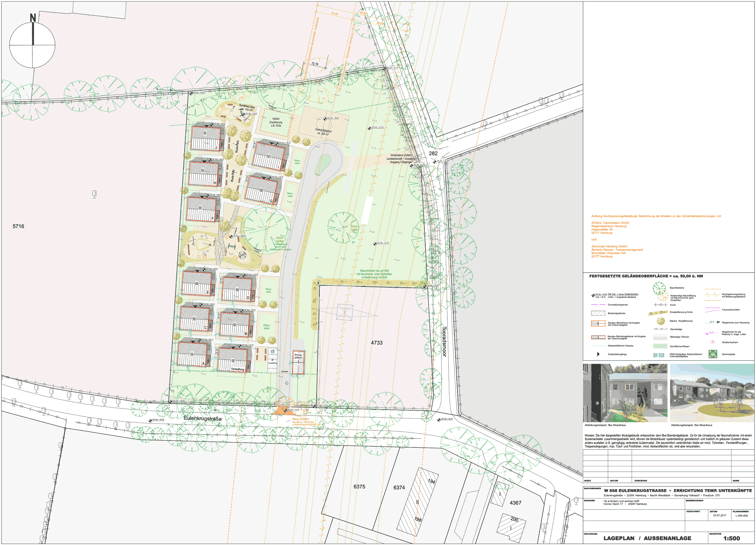
Task: Click the LAGEPLAN / AUSSENANLAGE title text
Action: click(x=647, y=538)
